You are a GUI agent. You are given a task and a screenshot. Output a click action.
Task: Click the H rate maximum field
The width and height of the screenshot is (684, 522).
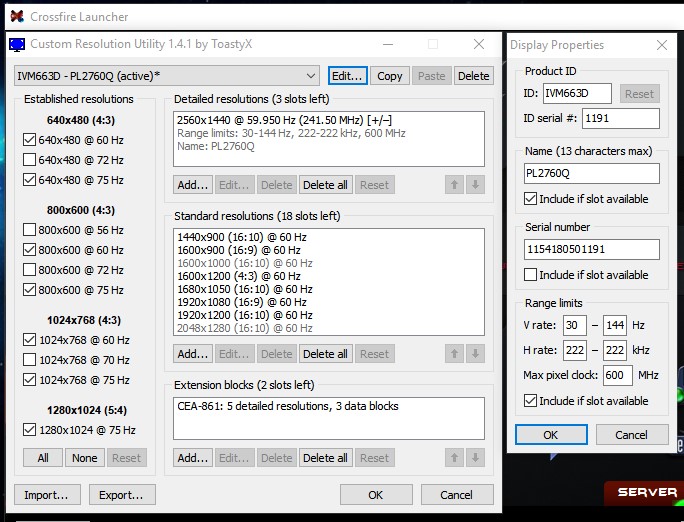tap(615, 350)
